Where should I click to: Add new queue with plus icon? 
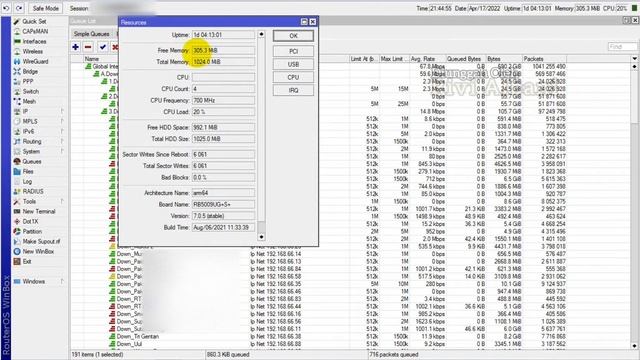click(76, 47)
